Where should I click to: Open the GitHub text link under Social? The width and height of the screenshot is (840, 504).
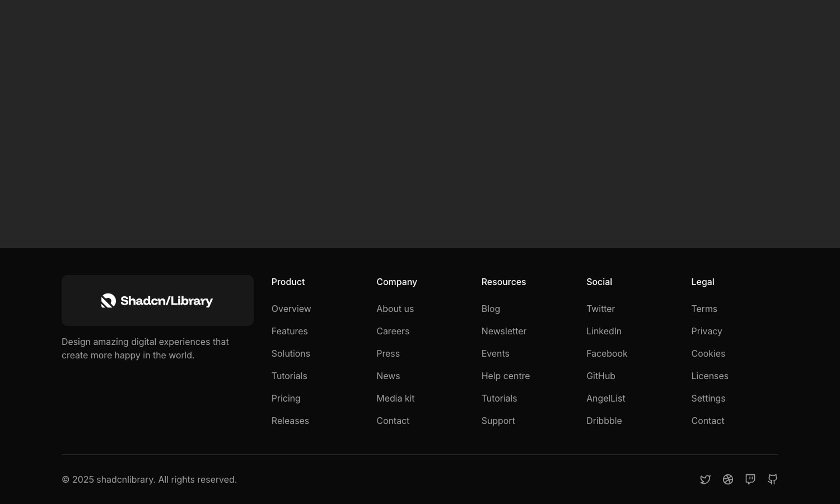coord(601,376)
